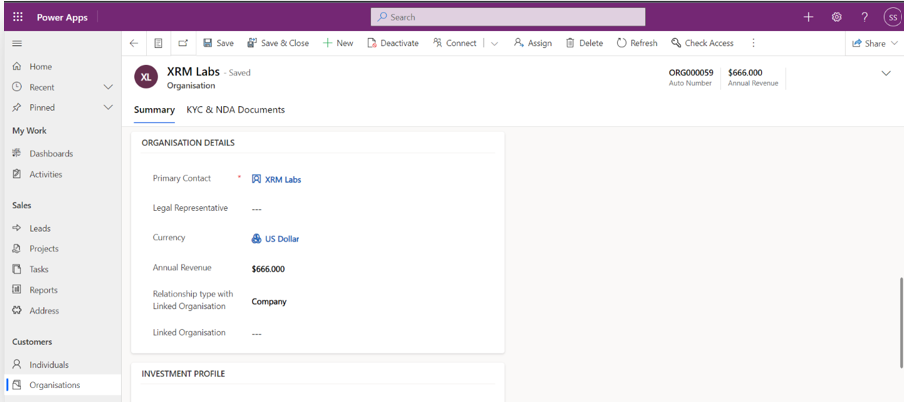Switch to KYC & NDA Documents tab
This screenshot has width=904, height=402.
pyautogui.click(x=235, y=110)
